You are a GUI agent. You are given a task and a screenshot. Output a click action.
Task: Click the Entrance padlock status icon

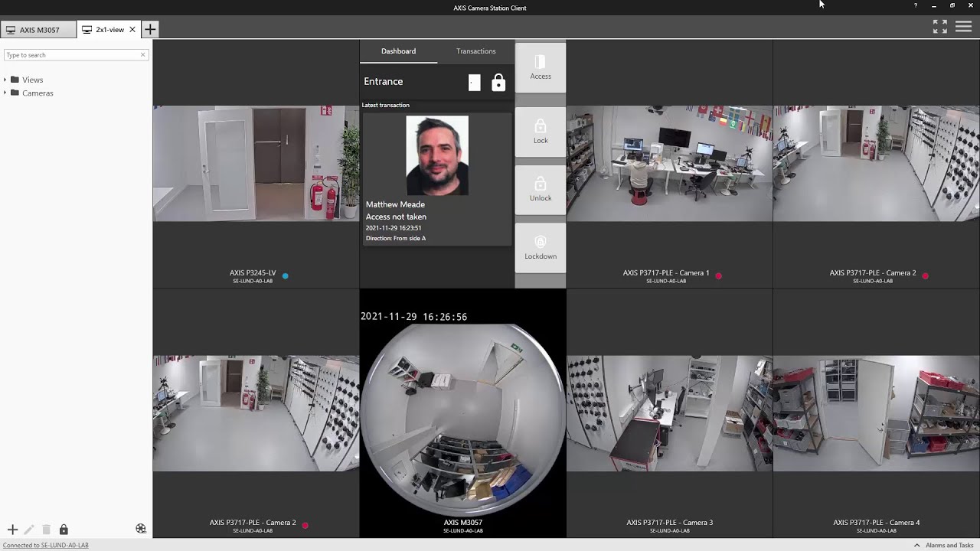[498, 83]
